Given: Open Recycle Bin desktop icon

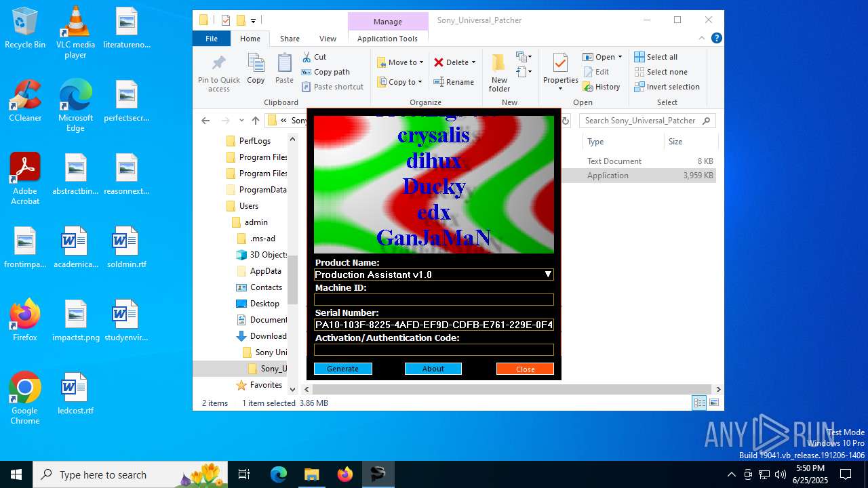Looking at the screenshot, I should coord(25,28).
